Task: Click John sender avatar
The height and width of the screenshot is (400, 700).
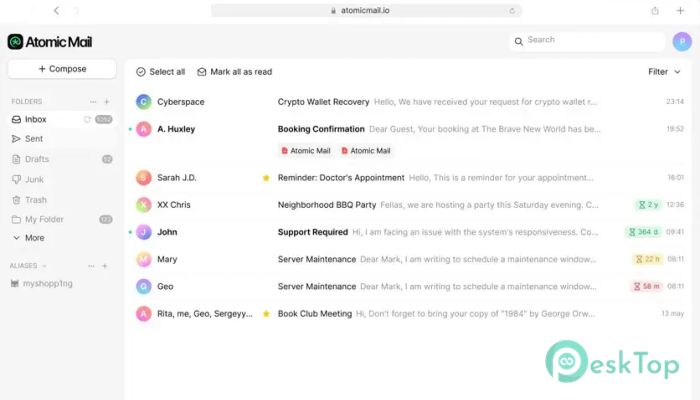Action: (144, 232)
